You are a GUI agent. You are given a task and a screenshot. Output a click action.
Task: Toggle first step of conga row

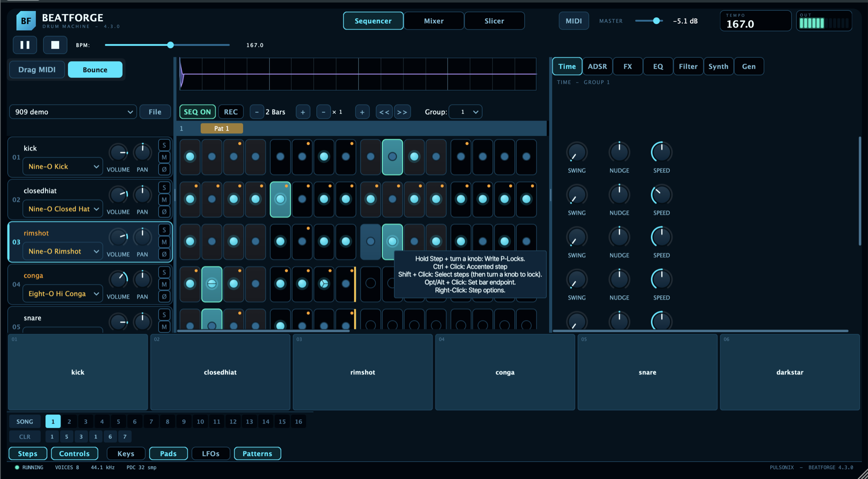coord(190,284)
